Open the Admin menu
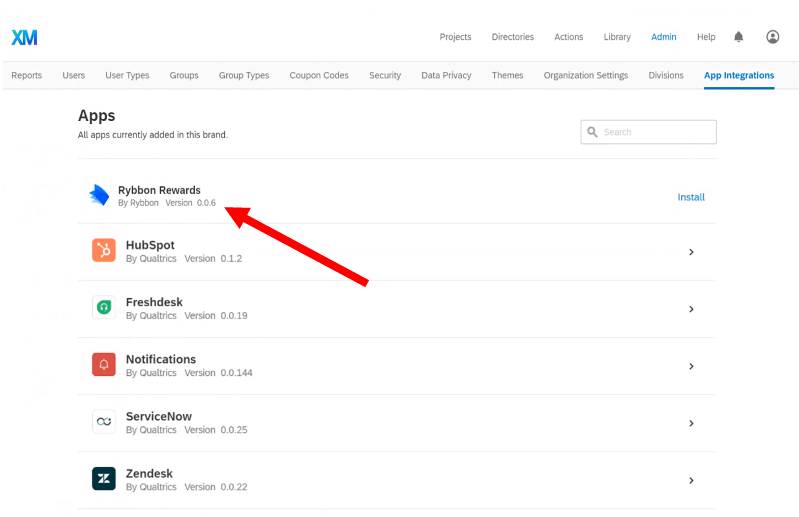799x517 pixels. (x=664, y=37)
